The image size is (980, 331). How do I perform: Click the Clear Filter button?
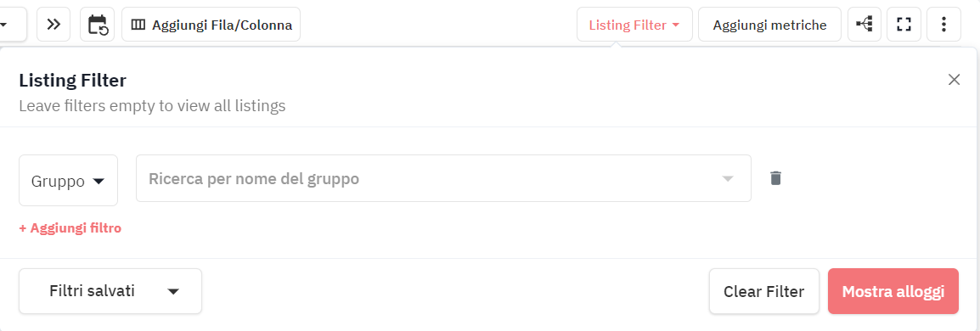point(763,291)
